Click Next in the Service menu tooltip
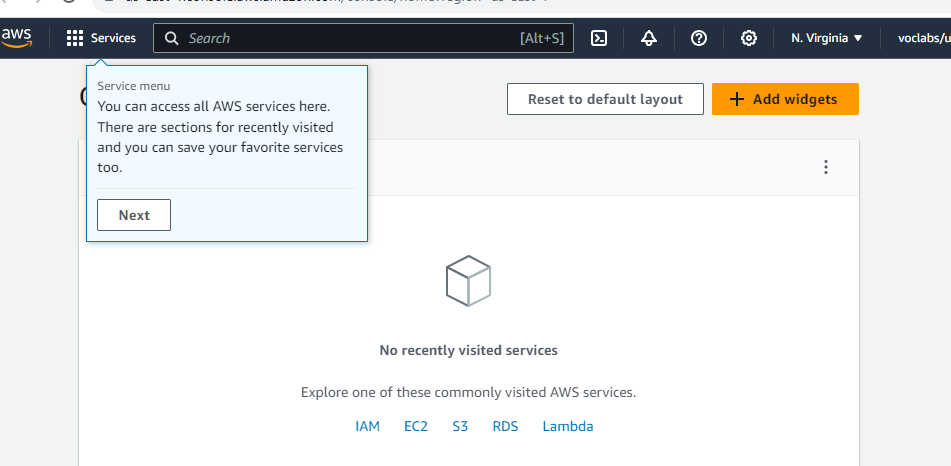Screen dimensions: 951x466 point(134,215)
